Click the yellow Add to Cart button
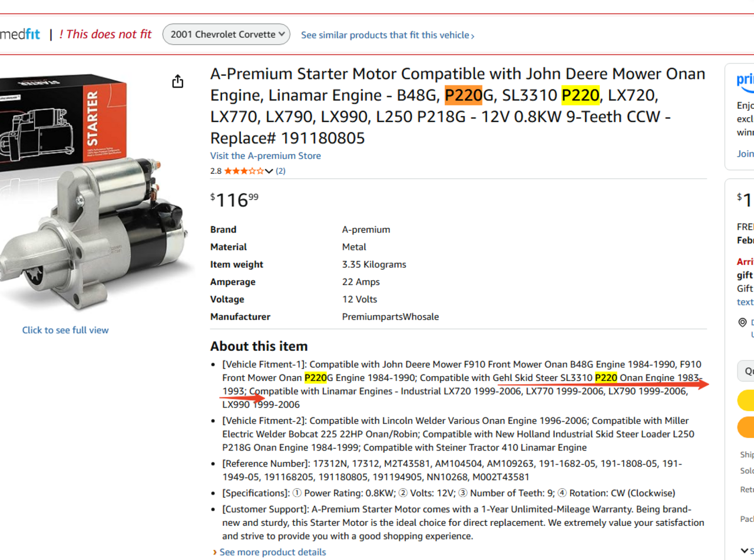 [746, 400]
